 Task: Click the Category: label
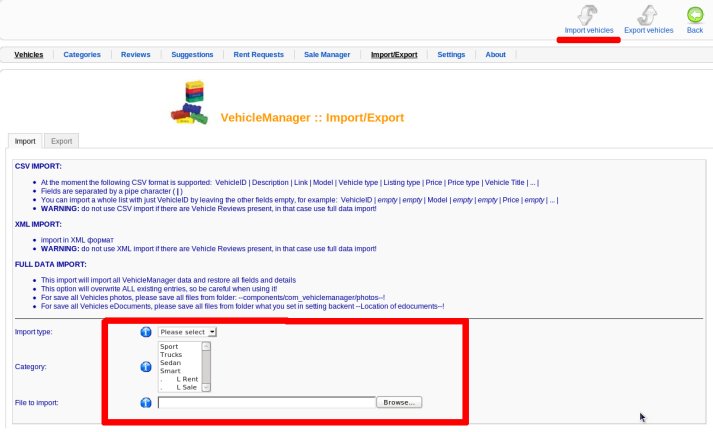[x=30, y=367]
